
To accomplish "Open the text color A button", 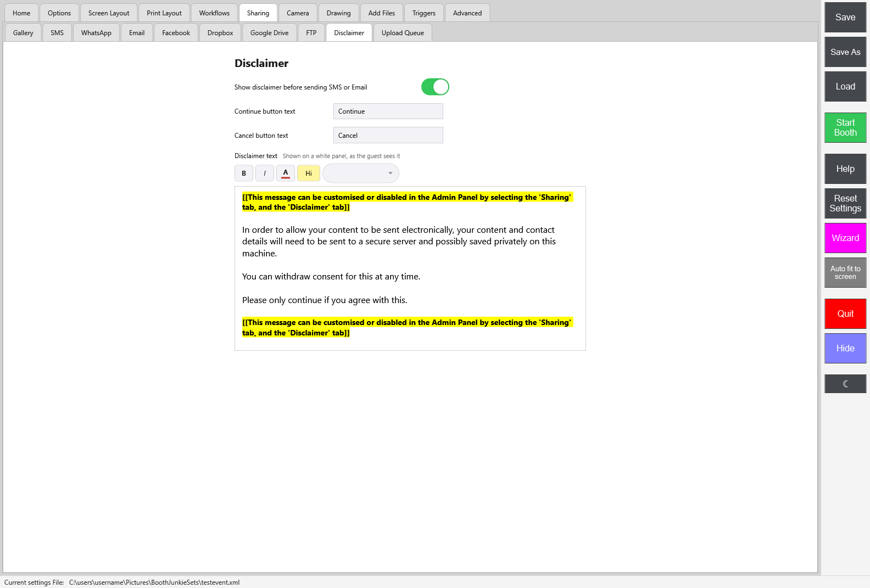I will coord(286,173).
